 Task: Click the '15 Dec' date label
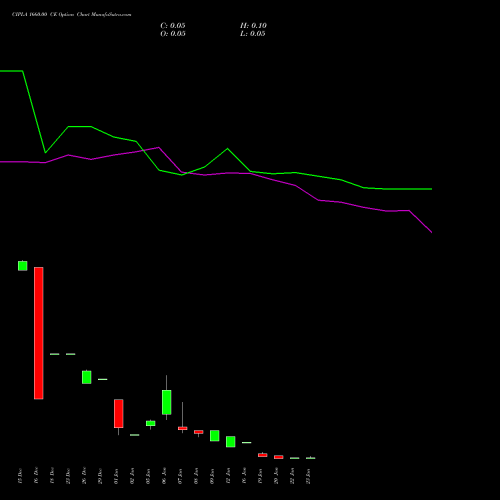click(20, 476)
